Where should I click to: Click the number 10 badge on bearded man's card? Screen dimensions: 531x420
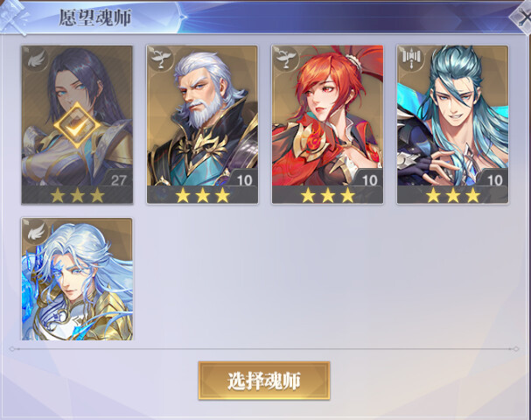point(244,180)
